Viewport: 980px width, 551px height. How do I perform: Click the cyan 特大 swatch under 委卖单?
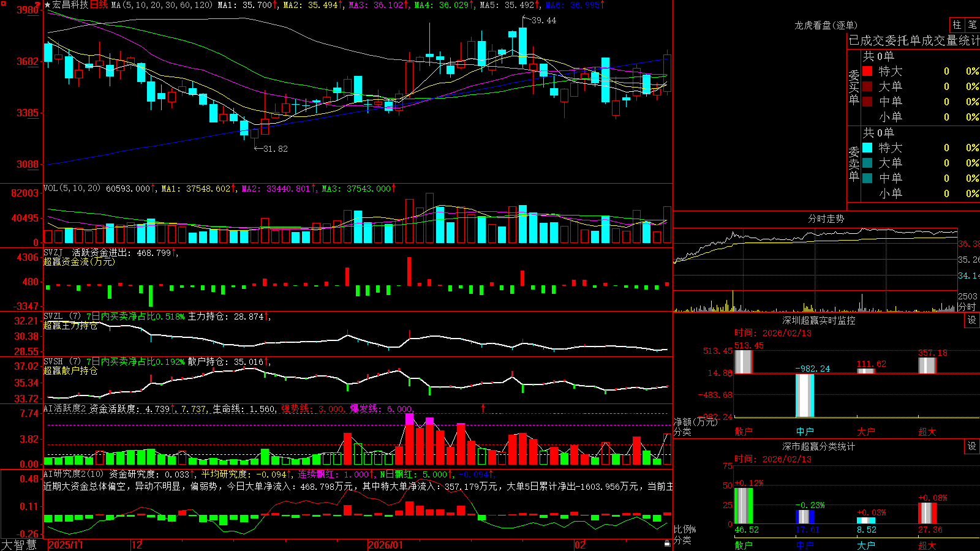[867, 148]
